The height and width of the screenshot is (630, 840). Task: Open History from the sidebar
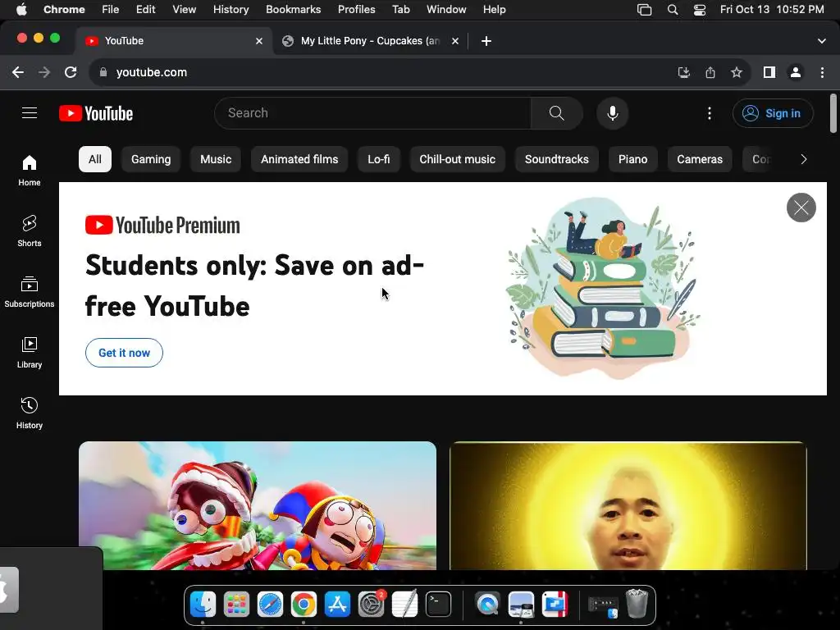coord(30,413)
